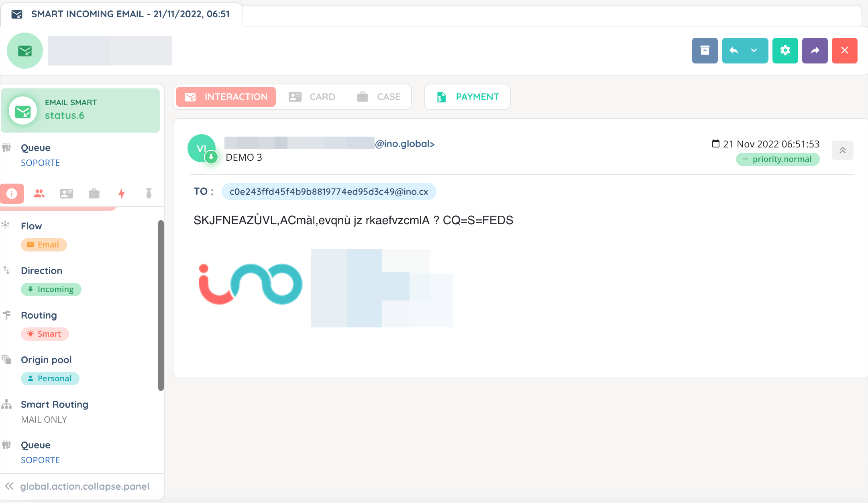Open the PAYMENT button

point(467,97)
